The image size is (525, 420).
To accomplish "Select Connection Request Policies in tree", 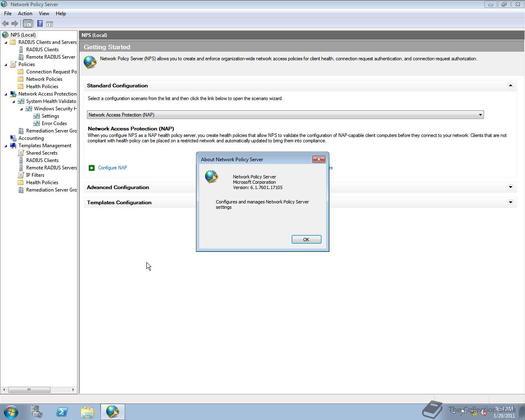I will pos(51,72).
